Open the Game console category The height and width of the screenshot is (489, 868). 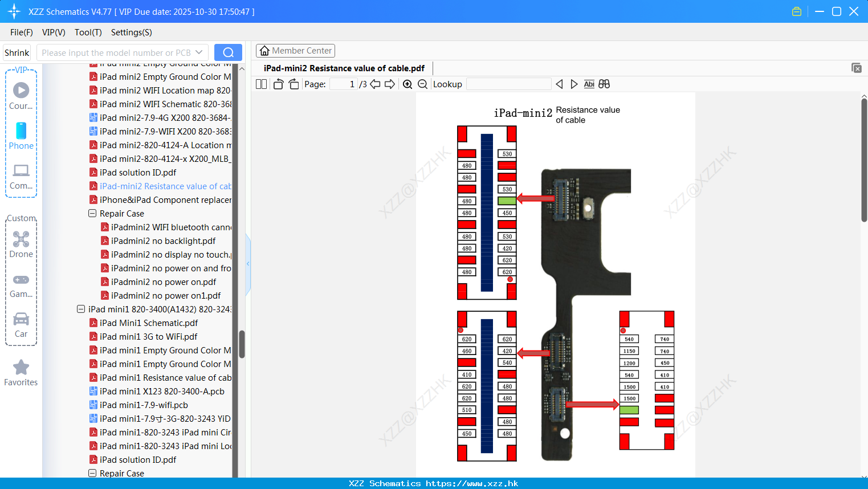pyautogui.click(x=21, y=286)
